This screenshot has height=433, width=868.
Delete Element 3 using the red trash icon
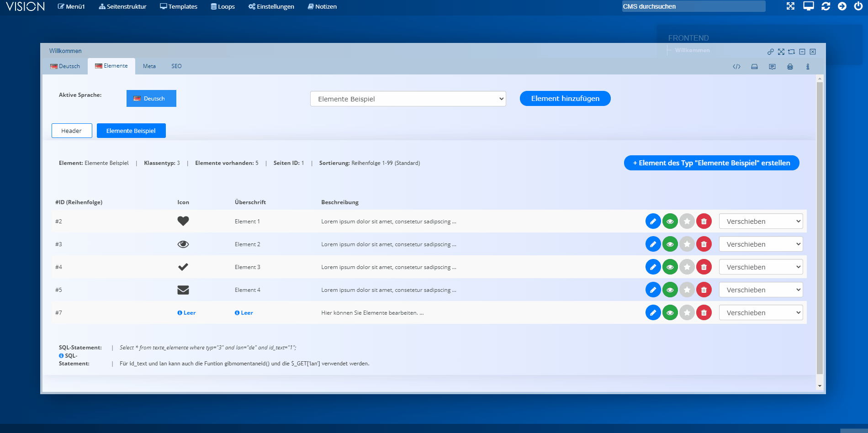point(704,267)
